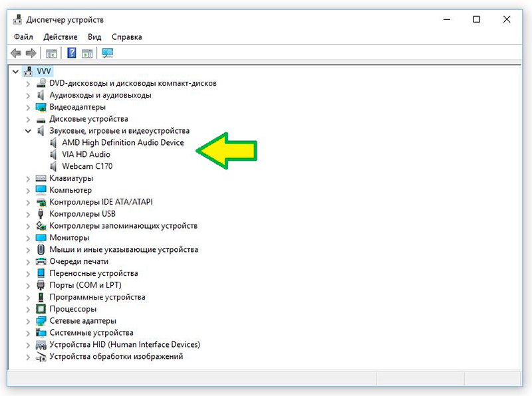This screenshot has height=396, width=532.
Task: Open the Справка menu
Action: pos(126,37)
